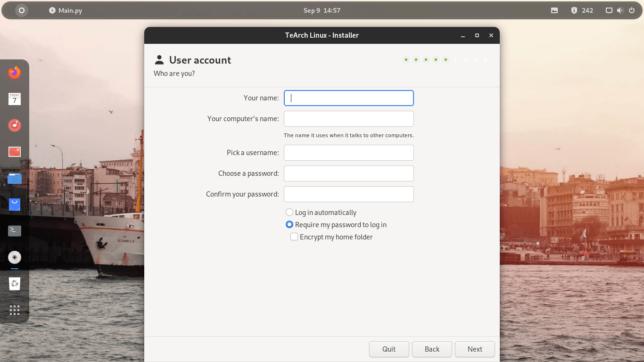Click the volume icon in top bar
Viewport: 644px width, 362px height.
click(620, 10)
